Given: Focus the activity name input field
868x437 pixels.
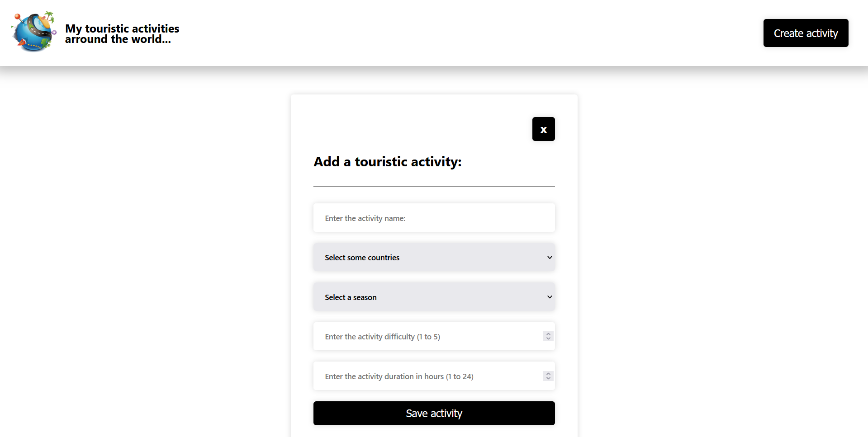Looking at the screenshot, I should (x=434, y=218).
